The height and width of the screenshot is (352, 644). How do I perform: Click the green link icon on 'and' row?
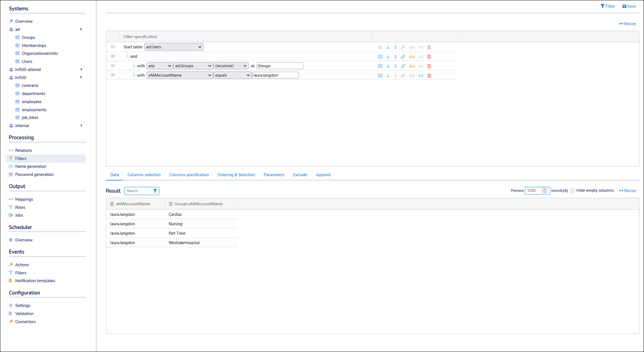click(403, 57)
